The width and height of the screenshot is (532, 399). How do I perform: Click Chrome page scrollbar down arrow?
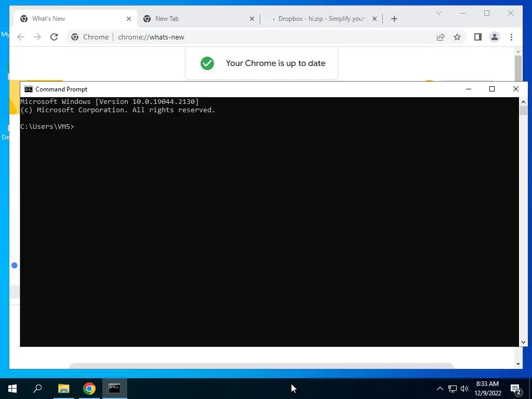[x=518, y=364]
